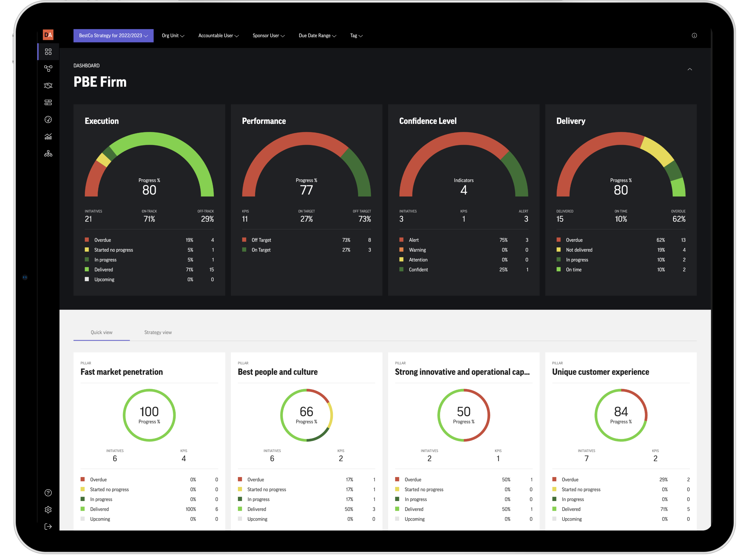Collapse the PBE Firm dashboard header chevron
The width and height of the screenshot is (752, 560).
(x=690, y=69)
